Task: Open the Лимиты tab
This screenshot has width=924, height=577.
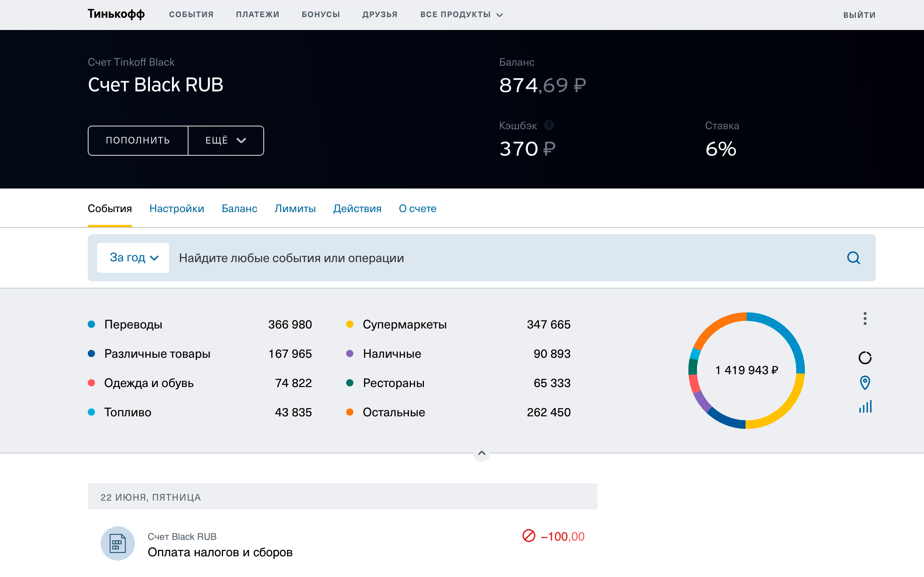Action: (295, 209)
